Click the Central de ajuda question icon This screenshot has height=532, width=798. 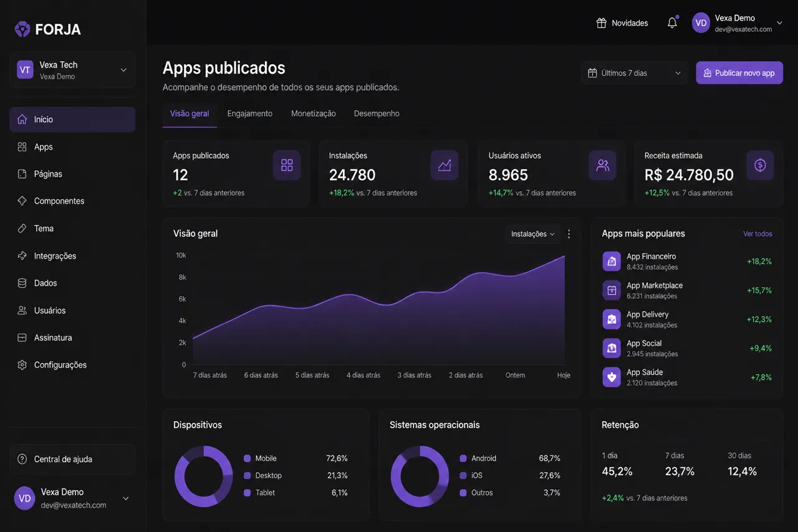[22, 459]
